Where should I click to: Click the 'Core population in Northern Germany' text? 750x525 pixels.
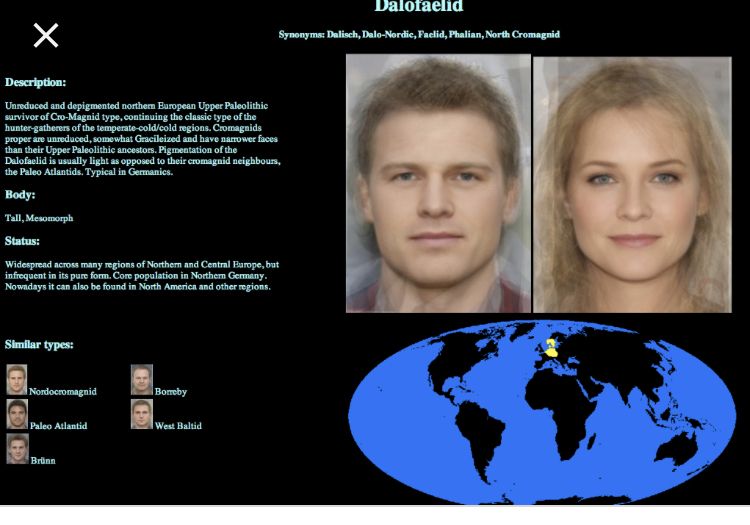point(190,276)
